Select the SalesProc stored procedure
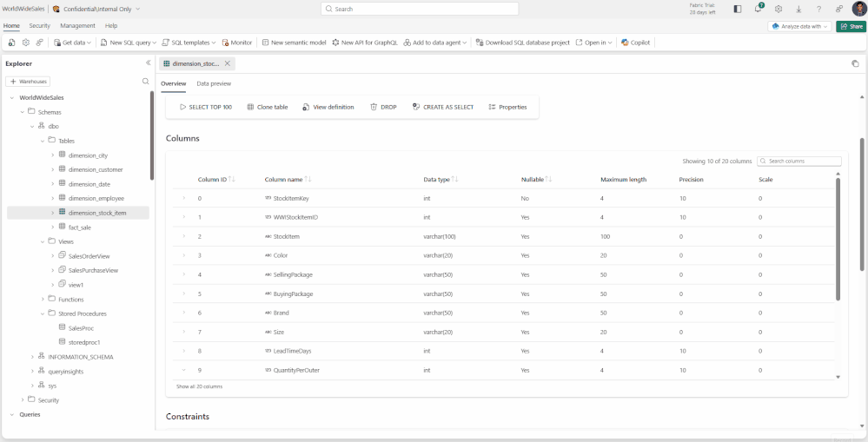The image size is (868, 442). (81, 328)
